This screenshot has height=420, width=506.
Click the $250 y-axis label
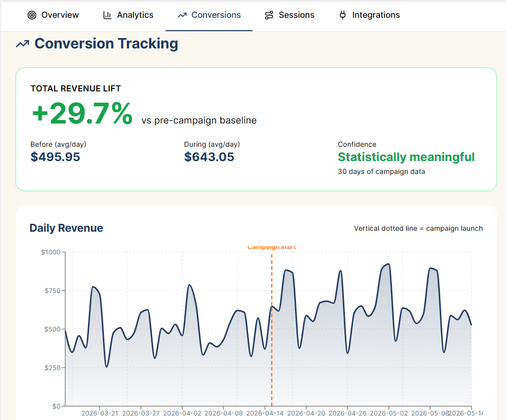click(52, 368)
